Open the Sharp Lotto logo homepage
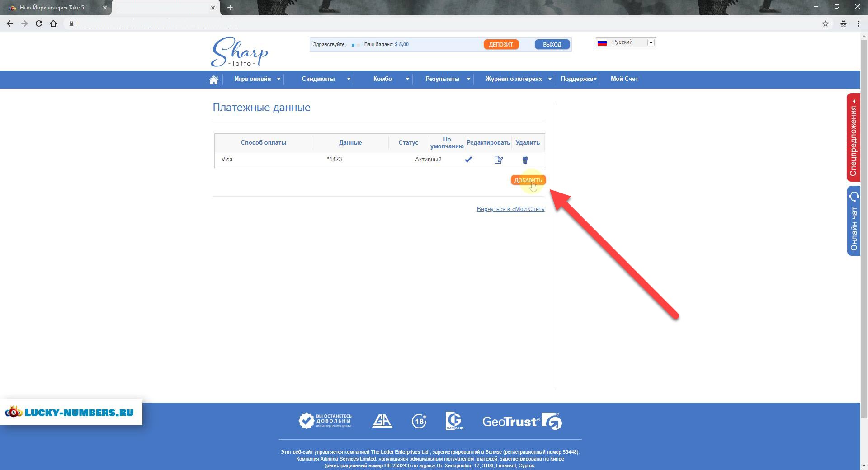 (239, 52)
